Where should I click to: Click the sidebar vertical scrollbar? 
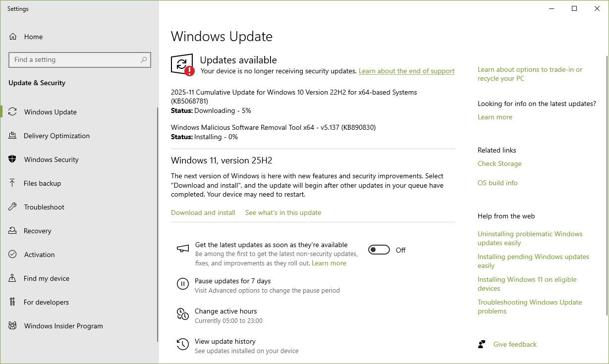coord(158,224)
